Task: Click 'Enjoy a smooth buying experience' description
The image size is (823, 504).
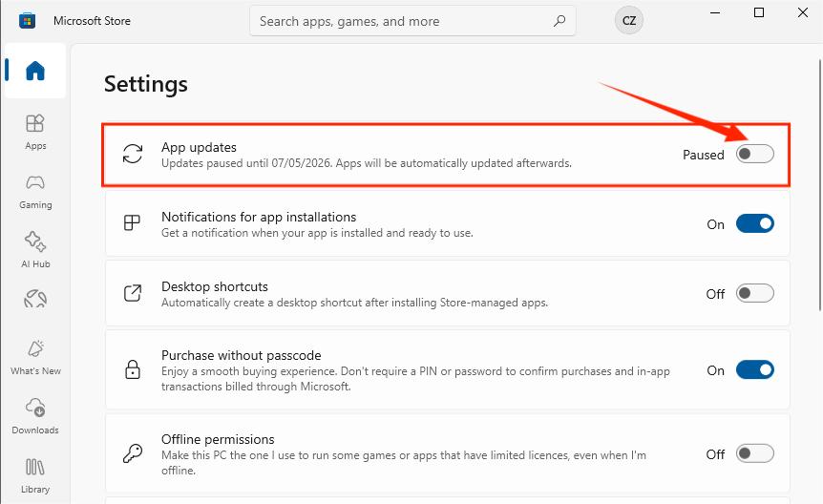Action: (415, 379)
